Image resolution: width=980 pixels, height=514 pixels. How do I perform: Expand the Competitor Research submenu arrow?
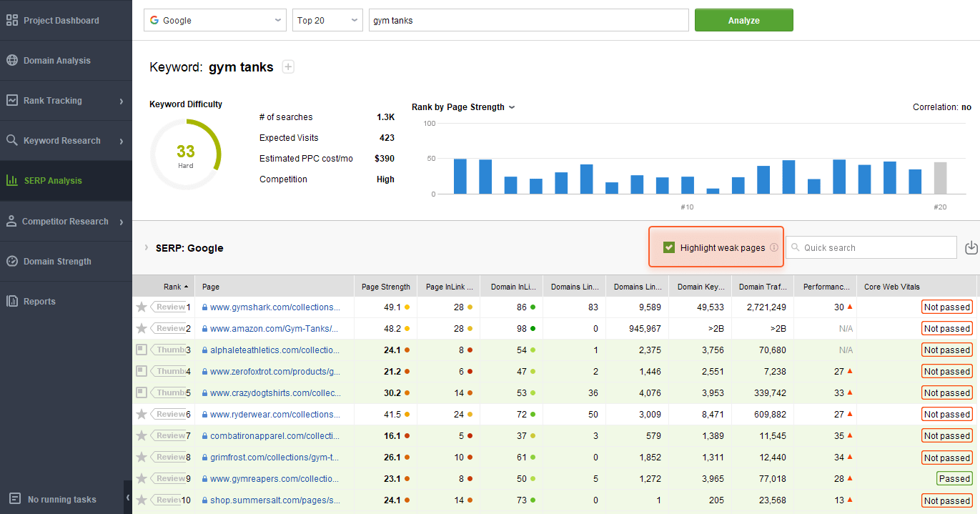(x=122, y=222)
